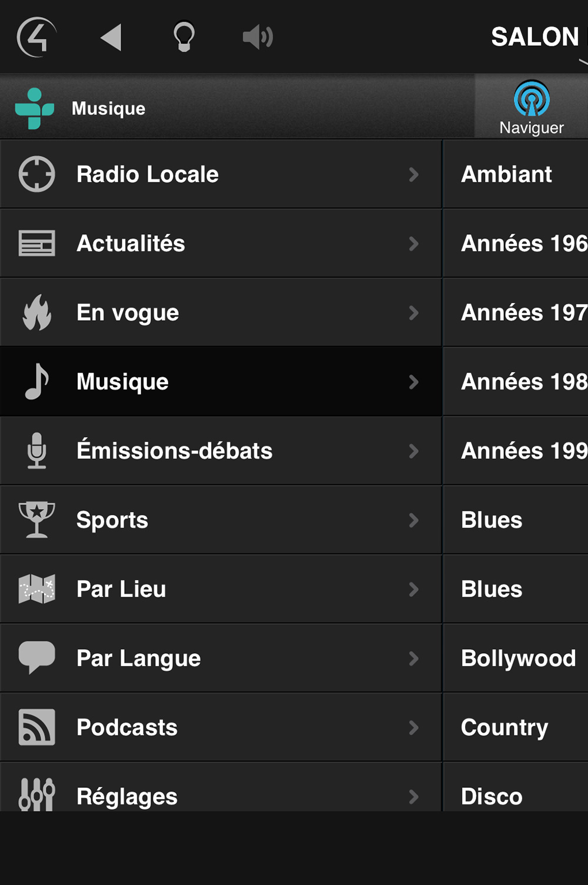The height and width of the screenshot is (885, 588).
Task: Tap the En vogue flame icon
Action: 36,312
